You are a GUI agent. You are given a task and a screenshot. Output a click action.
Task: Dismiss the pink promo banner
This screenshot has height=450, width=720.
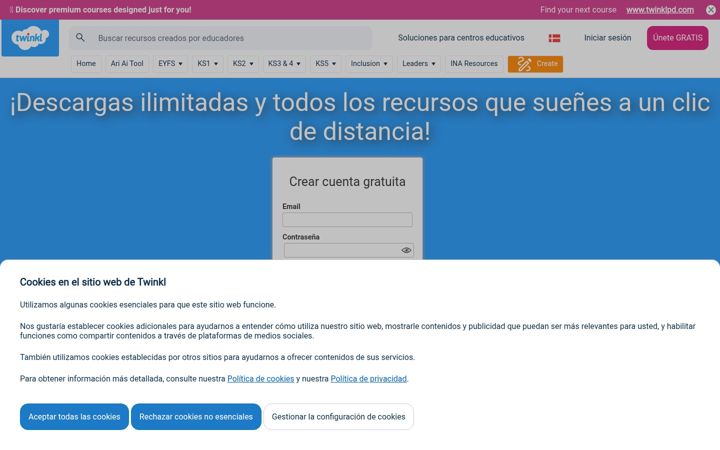(710, 10)
